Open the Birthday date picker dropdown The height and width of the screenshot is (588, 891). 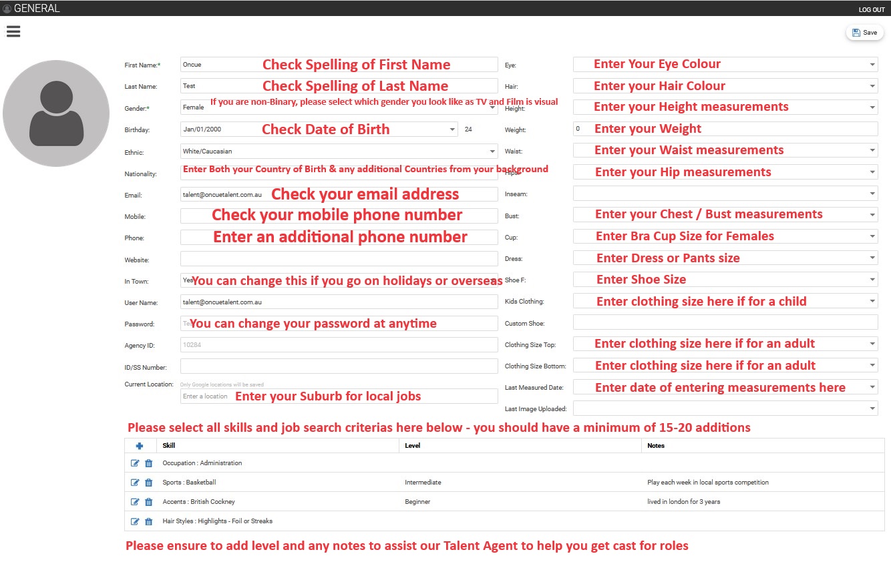click(x=319, y=129)
